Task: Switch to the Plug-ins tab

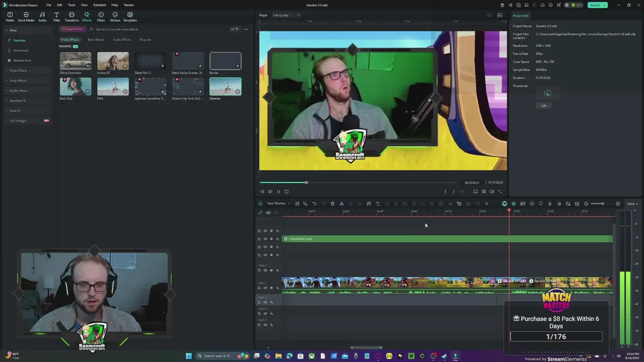Action: pyautogui.click(x=145, y=40)
